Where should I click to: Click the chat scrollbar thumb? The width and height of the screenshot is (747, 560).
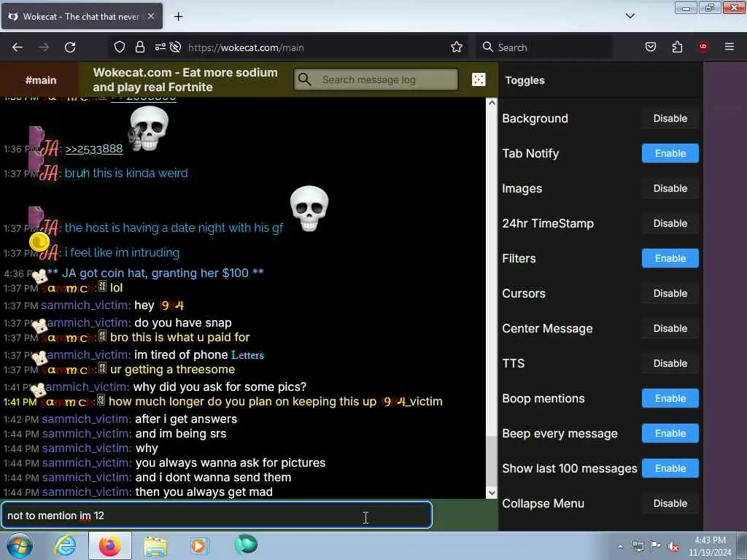[492, 461]
